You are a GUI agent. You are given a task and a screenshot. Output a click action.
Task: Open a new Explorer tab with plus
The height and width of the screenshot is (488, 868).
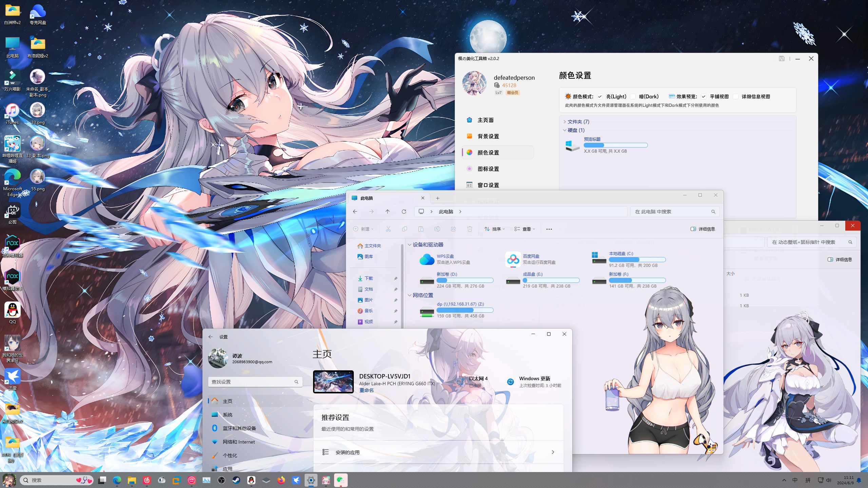coord(438,198)
